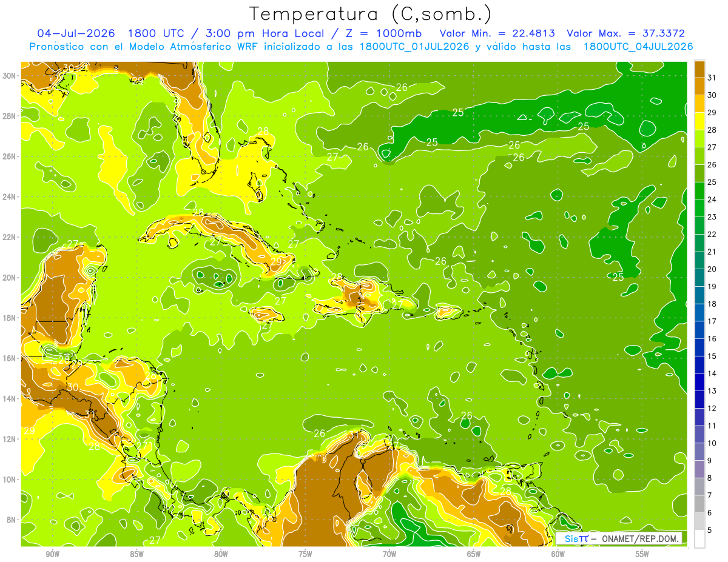
Task: Click the "20" label on the color scale
Action: click(x=712, y=269)
